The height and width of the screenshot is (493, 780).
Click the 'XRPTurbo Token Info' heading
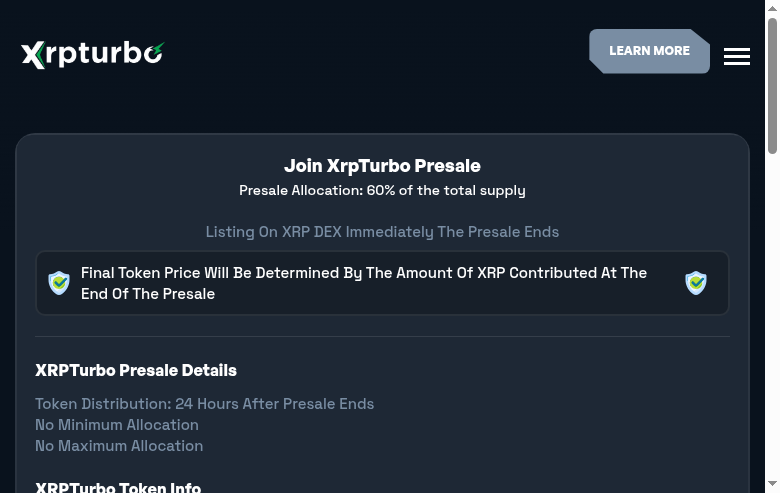click(x=118, y=487)
